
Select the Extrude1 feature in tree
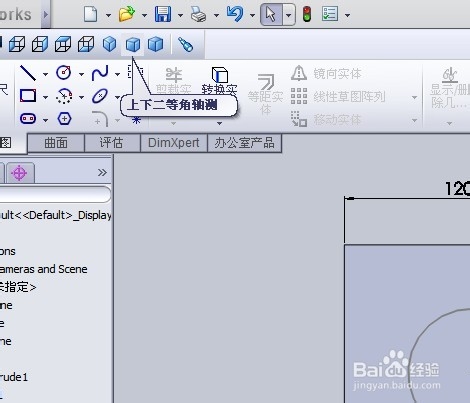(x=14, y=377)
